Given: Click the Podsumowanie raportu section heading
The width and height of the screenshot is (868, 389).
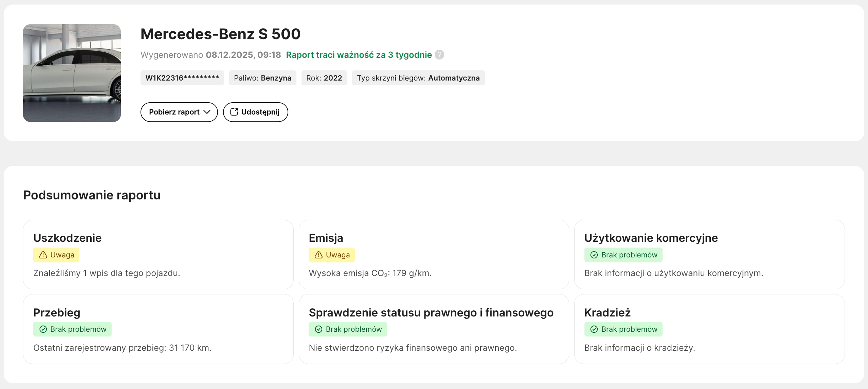Looking at the screenshot, I should point(92,195).
